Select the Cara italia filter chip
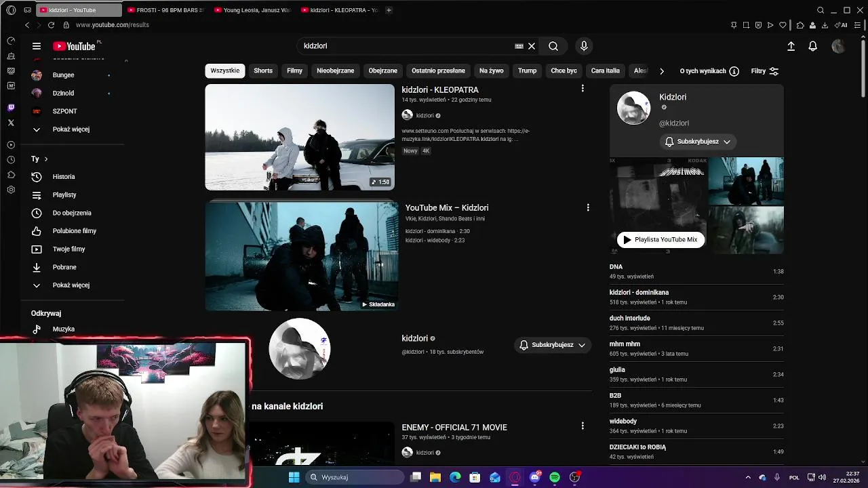The image size is (868, 488). 605,70
